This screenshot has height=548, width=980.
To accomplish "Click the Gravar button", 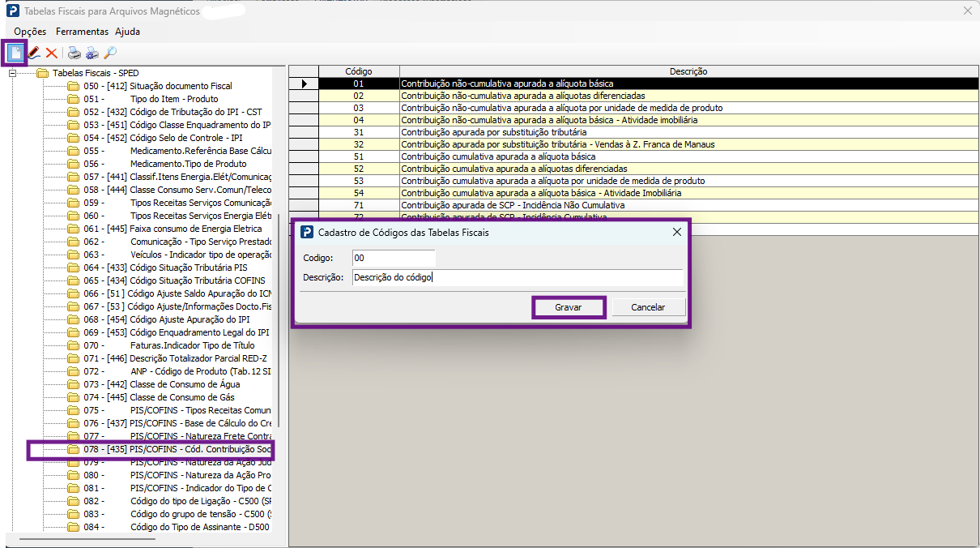I will click(x=569, y=307).
